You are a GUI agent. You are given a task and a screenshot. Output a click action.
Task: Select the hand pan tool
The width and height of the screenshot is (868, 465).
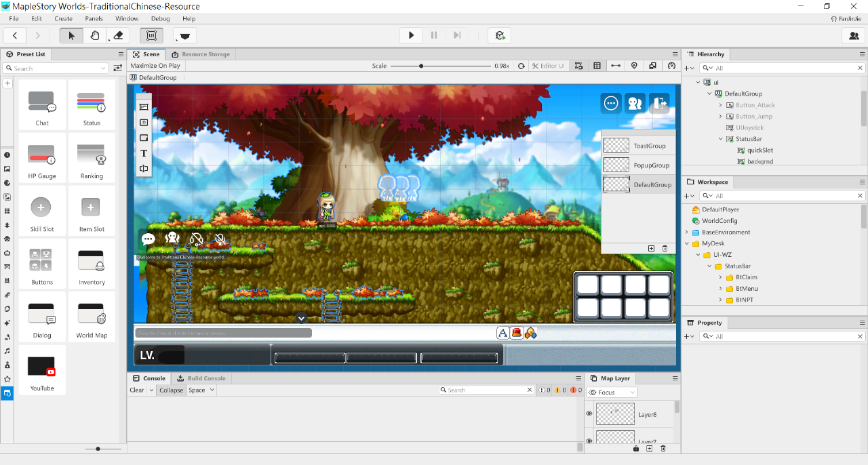click(x=95, y=35)
